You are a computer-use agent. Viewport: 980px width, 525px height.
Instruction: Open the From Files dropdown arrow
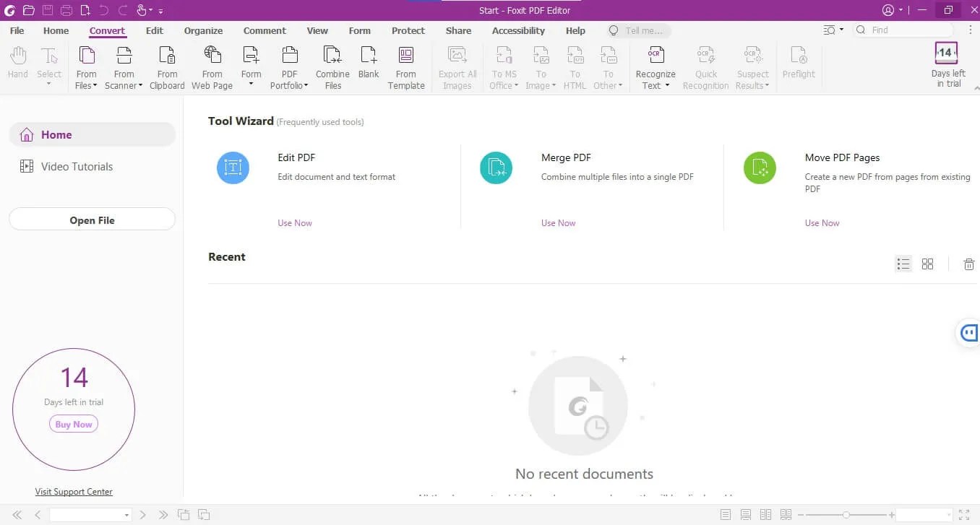pyautogui.click(x=94, y=85)
